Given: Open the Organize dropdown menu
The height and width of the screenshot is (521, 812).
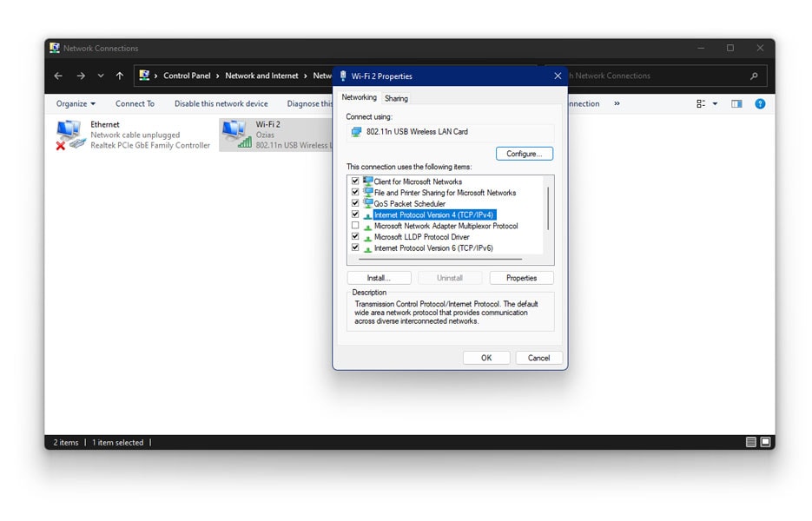Looking at the screenshot, I should [76, 103].
